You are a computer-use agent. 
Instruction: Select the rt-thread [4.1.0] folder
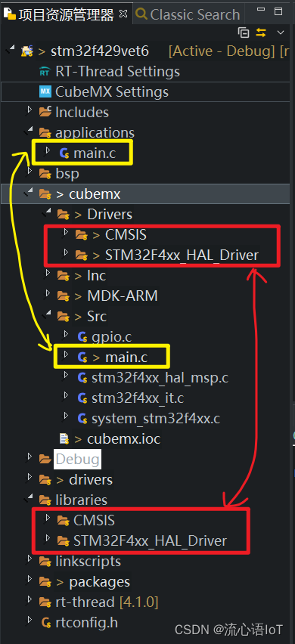pos(107,602)
